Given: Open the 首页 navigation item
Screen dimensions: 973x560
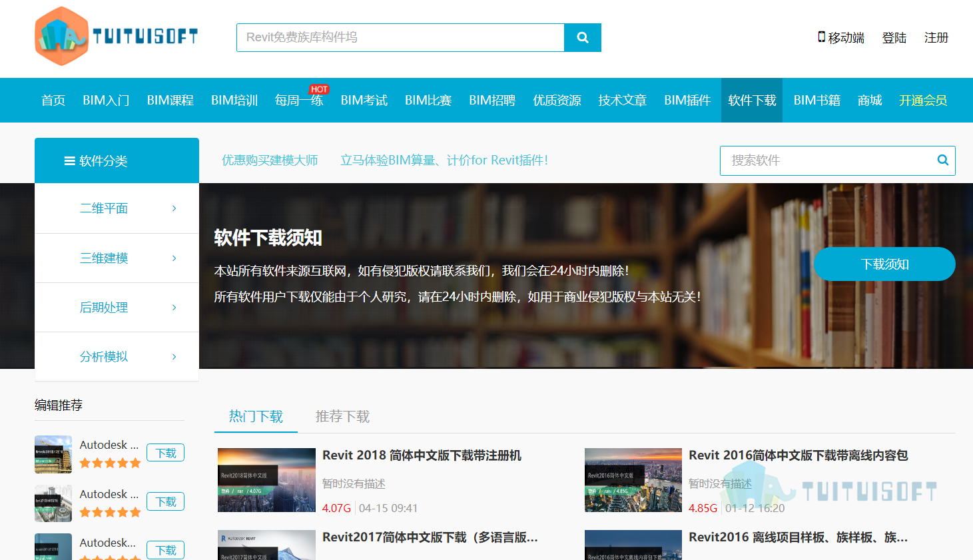Looking at the screenshot, I should tap(53, 101).
